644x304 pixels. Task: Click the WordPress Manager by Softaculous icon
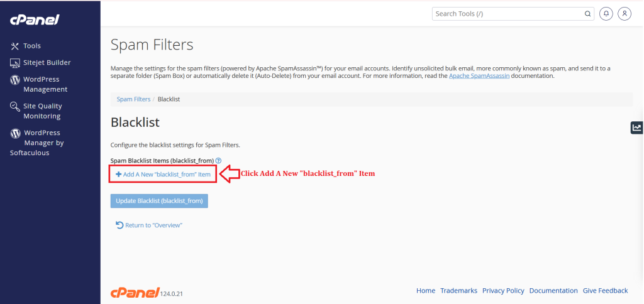(15, 133)
